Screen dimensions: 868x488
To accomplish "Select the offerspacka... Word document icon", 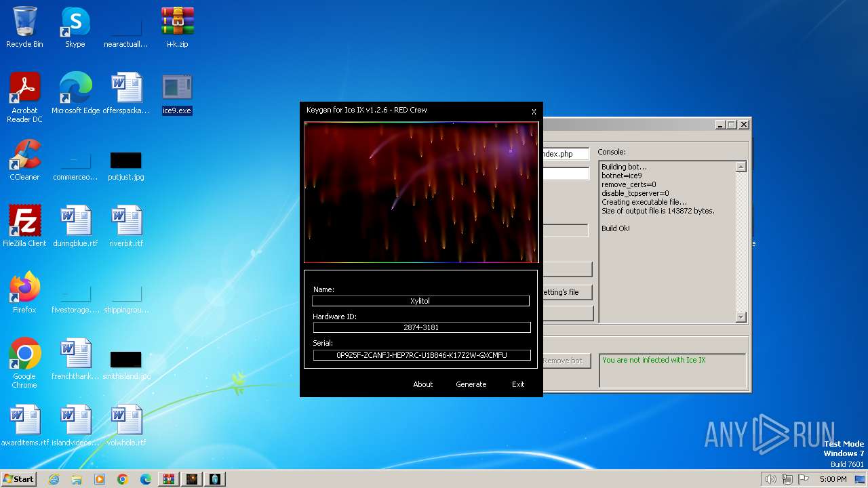I will click(x=126, y=93).
